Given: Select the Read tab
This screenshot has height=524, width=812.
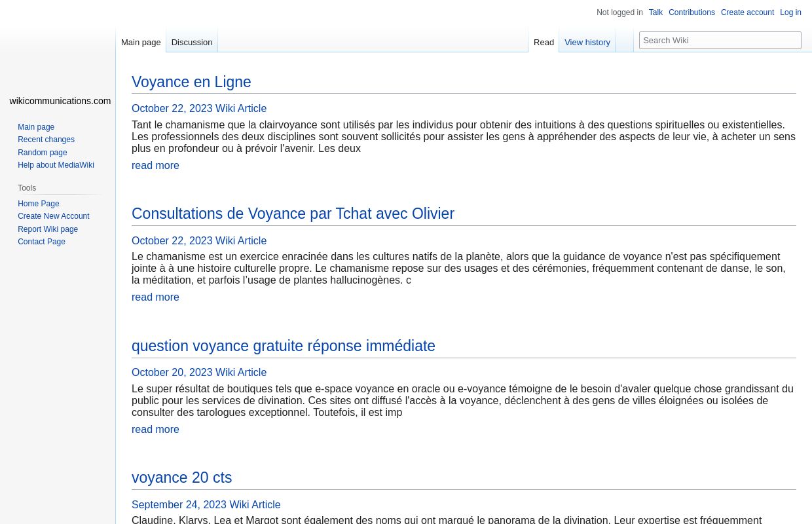Looking at the screenshot, I should point(544,42).
